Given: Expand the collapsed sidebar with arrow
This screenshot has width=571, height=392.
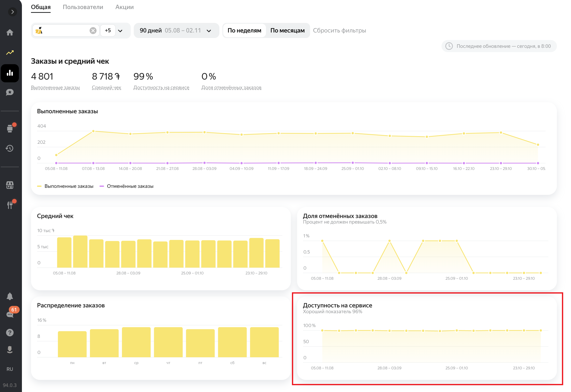Looking at the screenshot, I should pos(12,12).
